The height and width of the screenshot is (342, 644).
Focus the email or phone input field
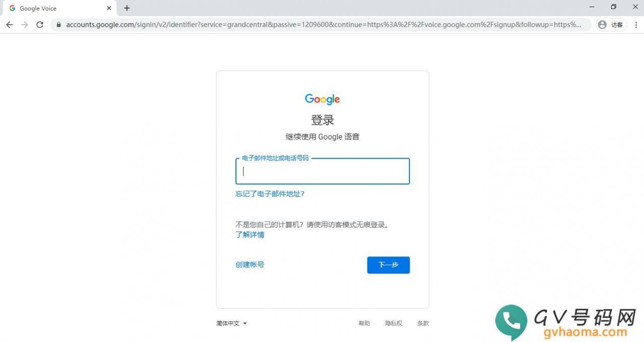[x=323, y=171]
